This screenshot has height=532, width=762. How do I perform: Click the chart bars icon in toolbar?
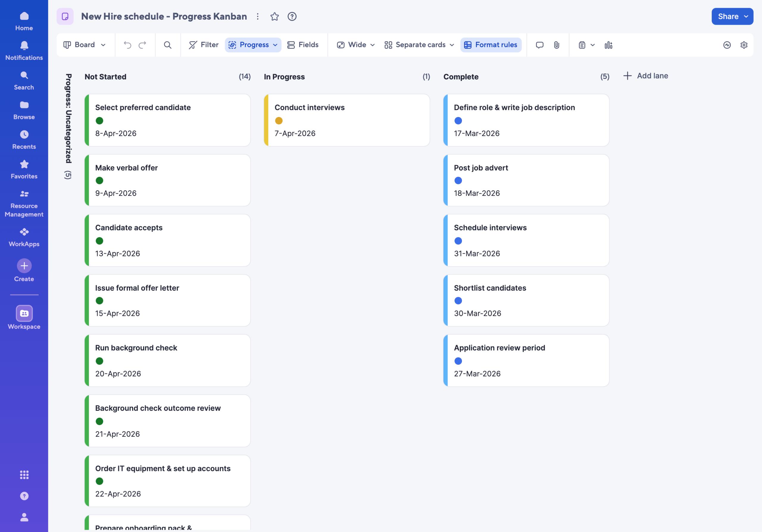coord(608,45)
